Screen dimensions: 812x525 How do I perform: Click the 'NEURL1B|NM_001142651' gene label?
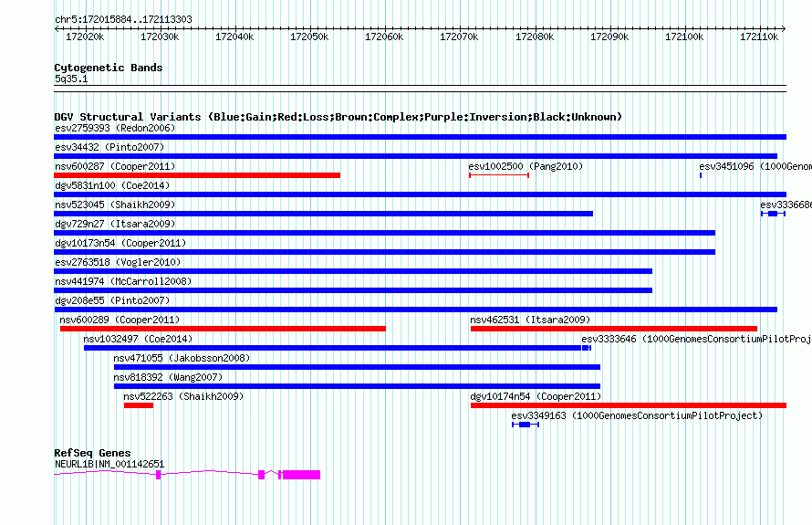[x=109, y=465]
